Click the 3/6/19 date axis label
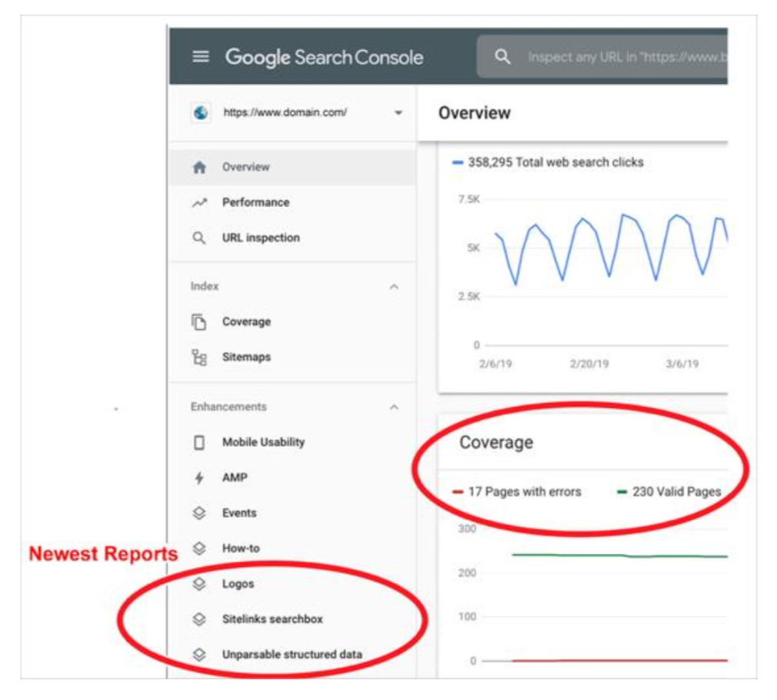 tap(682, 364)
